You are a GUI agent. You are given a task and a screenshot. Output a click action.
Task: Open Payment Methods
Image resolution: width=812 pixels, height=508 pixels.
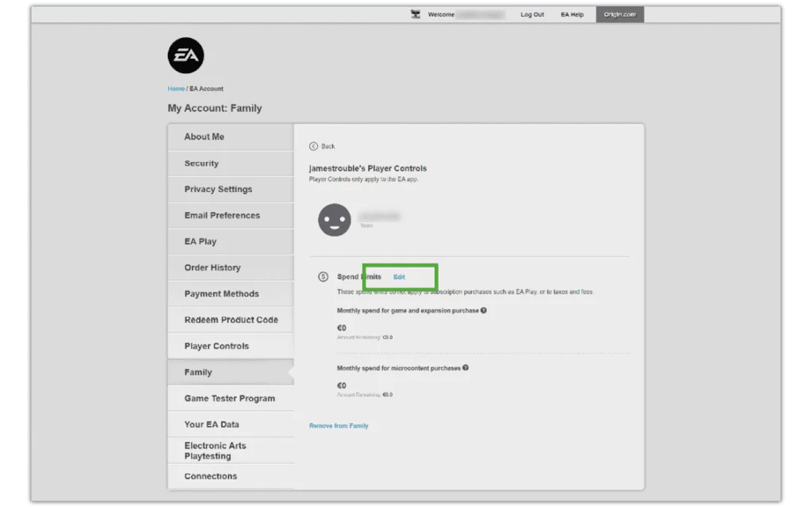click(231, 294)
